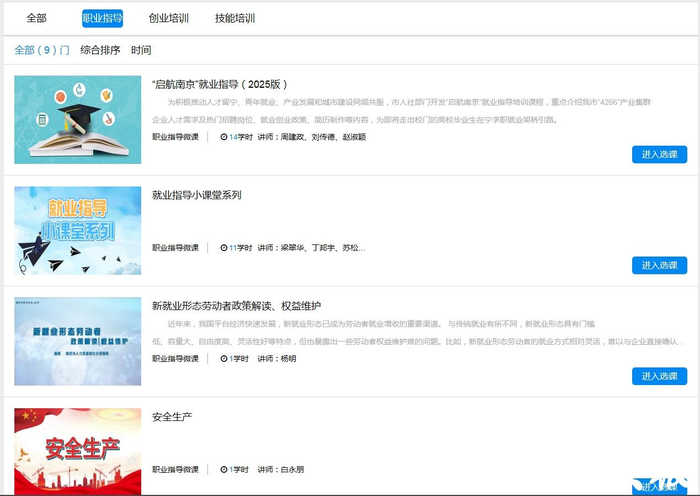Switch to the 职业指导 tab

[102, 18]
